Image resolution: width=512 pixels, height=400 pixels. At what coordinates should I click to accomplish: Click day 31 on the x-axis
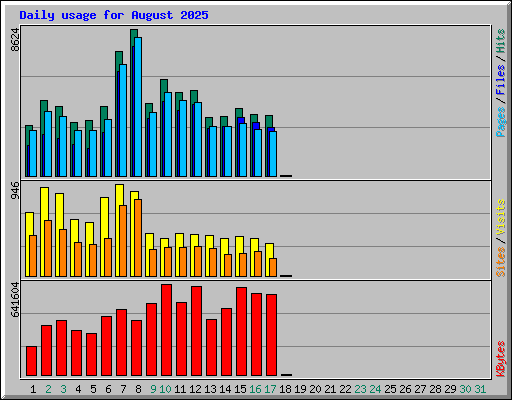click(480, 389)
